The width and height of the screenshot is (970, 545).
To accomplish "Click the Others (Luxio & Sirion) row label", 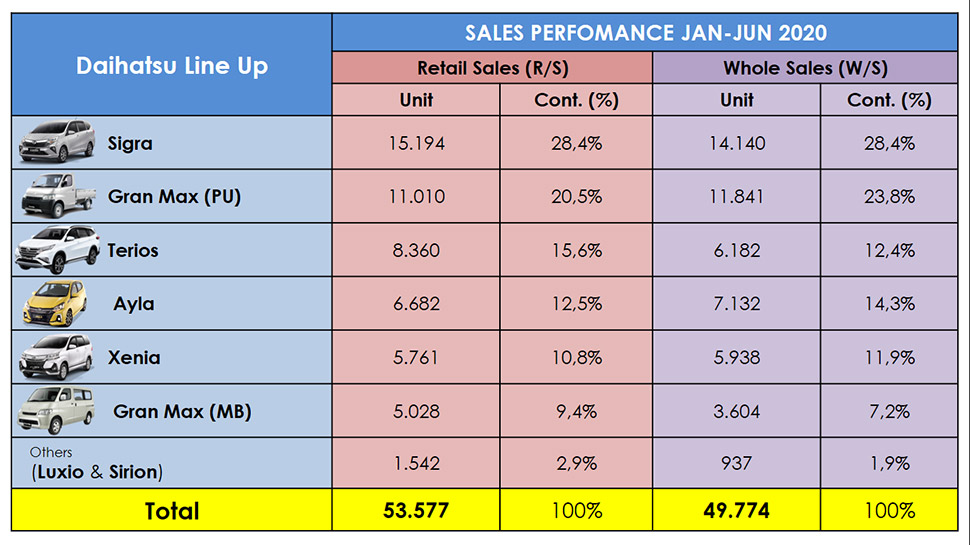I will click(x=96, y=463).
